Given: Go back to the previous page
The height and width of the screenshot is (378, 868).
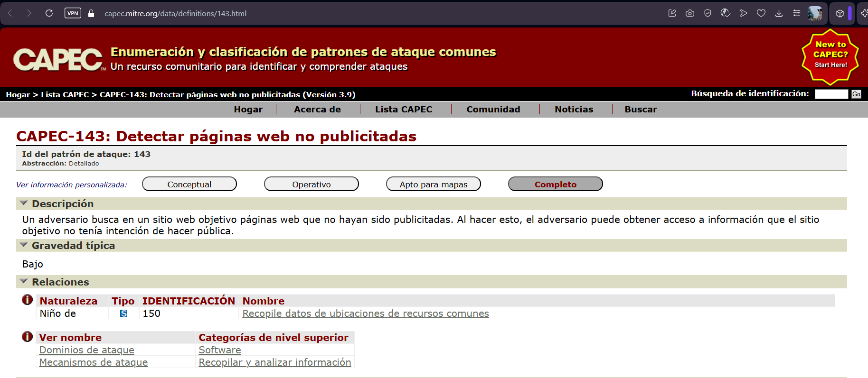Looking at the screenshot, I should point(10,13).
